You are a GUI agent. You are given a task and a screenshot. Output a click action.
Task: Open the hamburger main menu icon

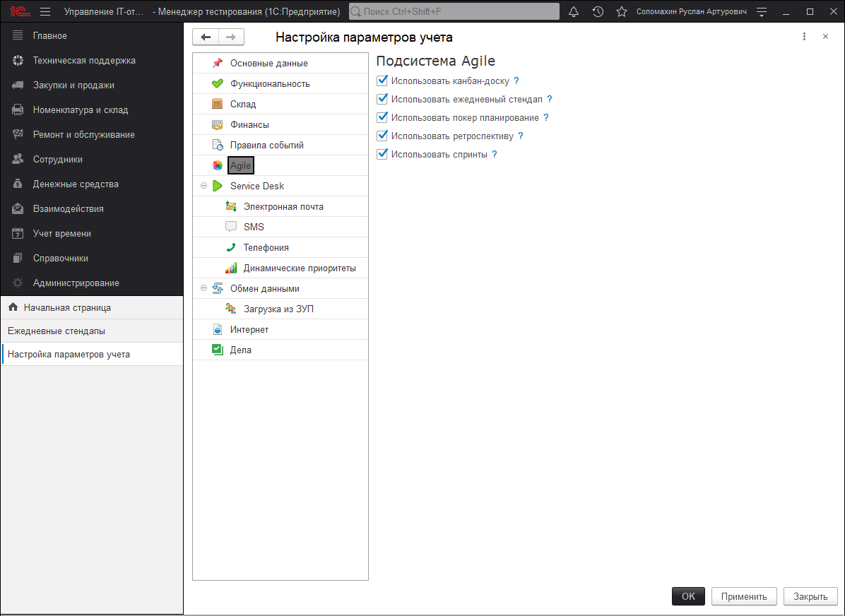(x=45, y=12)
